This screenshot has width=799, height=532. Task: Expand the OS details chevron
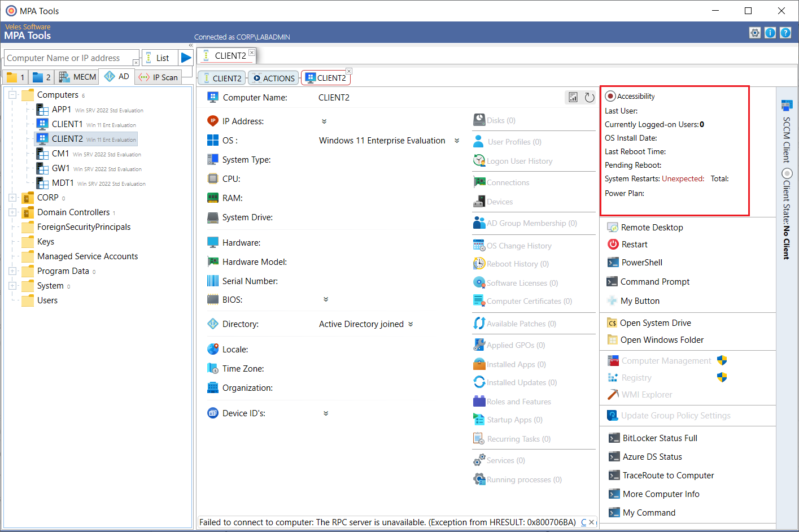pos(457,141)
